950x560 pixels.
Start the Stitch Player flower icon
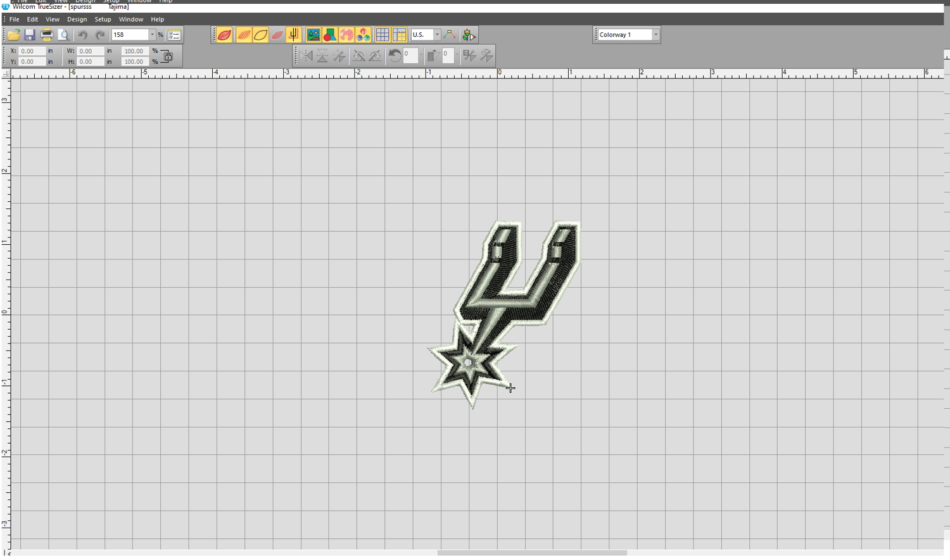469,35
